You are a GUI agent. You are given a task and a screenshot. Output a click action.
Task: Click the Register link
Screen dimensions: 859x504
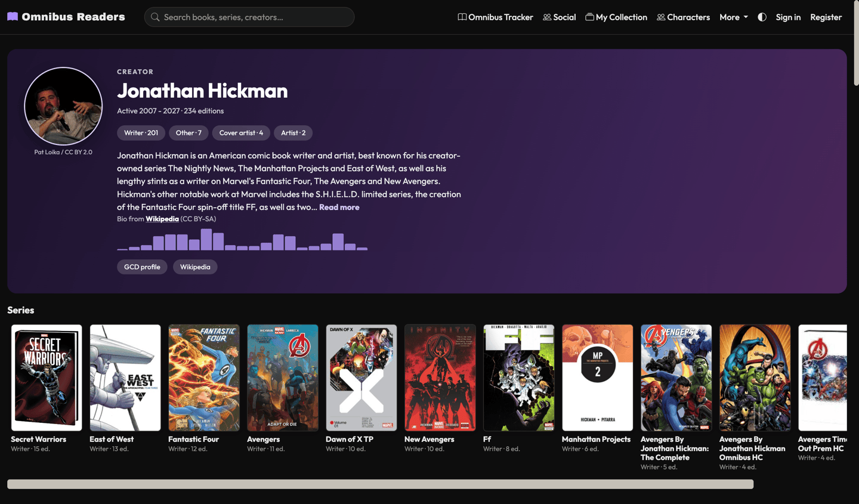(826, 17)
